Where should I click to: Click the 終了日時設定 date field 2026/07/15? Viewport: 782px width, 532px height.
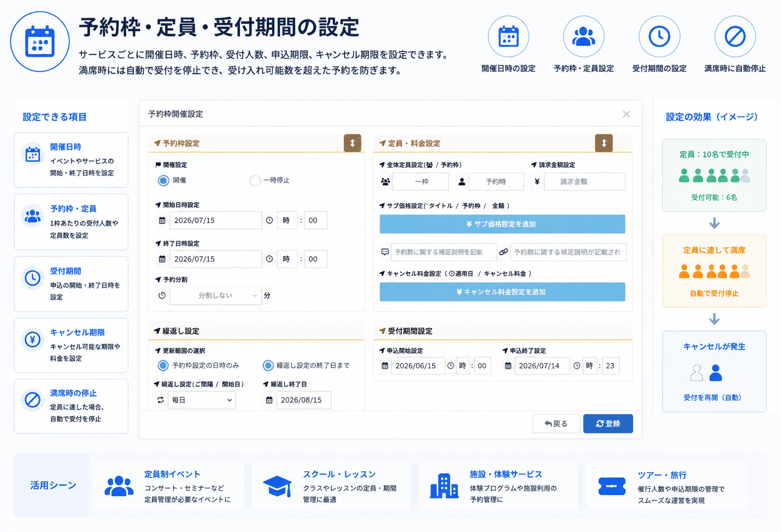coord(216,259)
